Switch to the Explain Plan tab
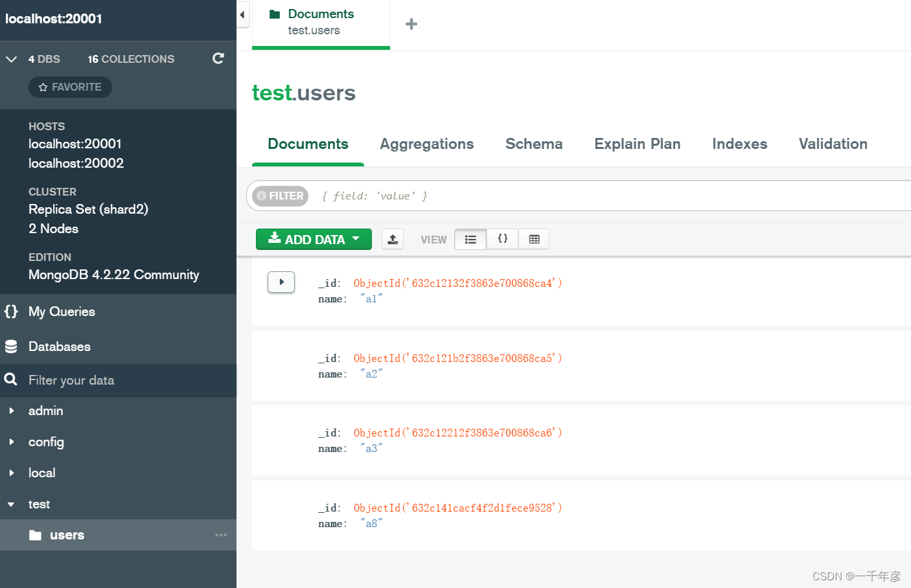Image resolution: width=911 pixels, height=588 pixels. click(637, 144)
